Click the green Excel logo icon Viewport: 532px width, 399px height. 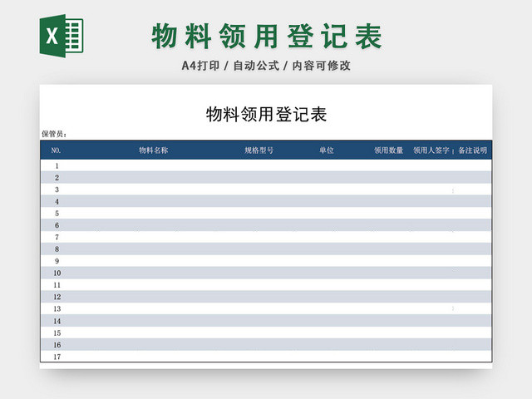(62, 36)
